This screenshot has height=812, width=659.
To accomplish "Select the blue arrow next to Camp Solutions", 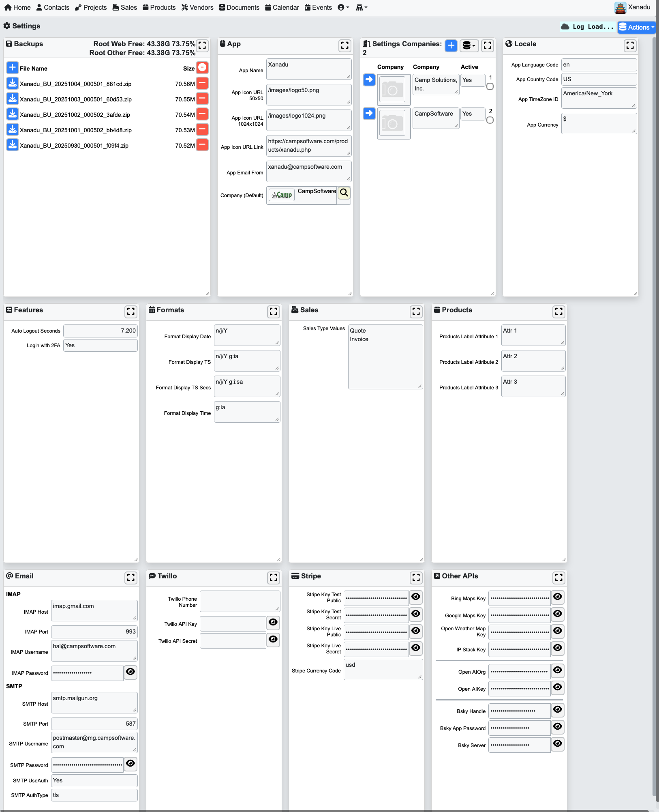I will 368,80.
